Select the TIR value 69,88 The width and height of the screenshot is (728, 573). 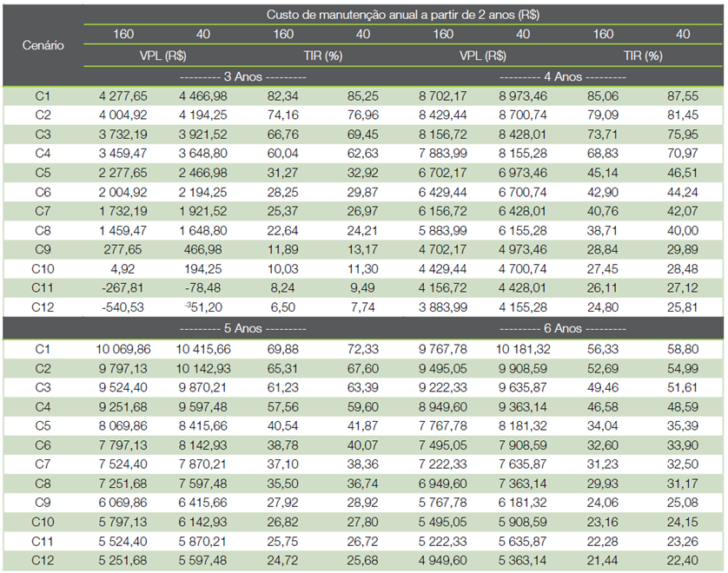tap(282, 349)
